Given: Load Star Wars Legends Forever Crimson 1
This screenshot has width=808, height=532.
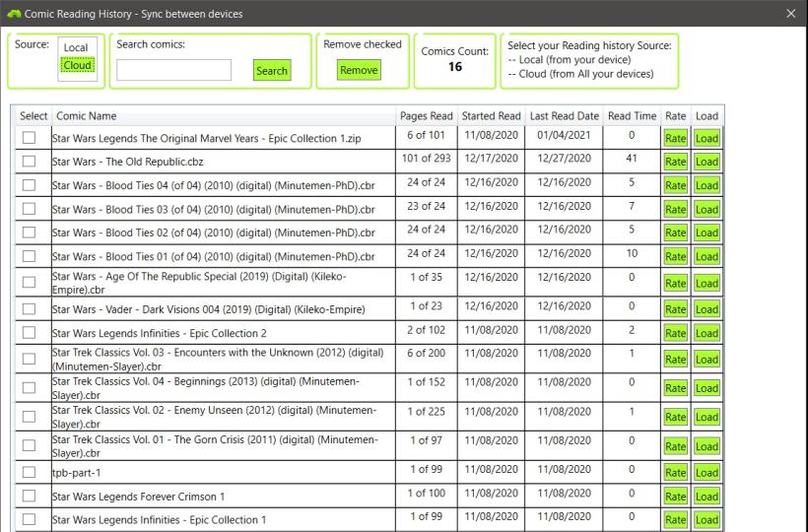Looking at the screenshot, I should (707, 497).
